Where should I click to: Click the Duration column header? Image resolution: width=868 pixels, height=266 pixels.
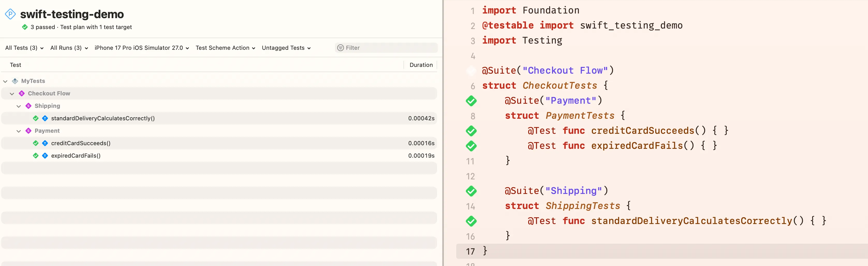421,65
